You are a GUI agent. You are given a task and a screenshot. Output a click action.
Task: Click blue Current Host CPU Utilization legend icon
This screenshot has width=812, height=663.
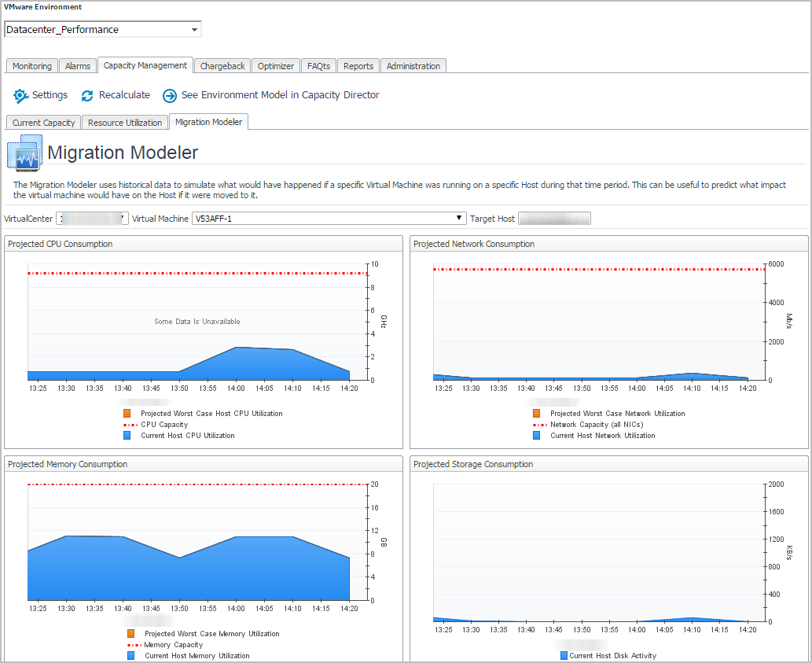[x=127, y=435]
